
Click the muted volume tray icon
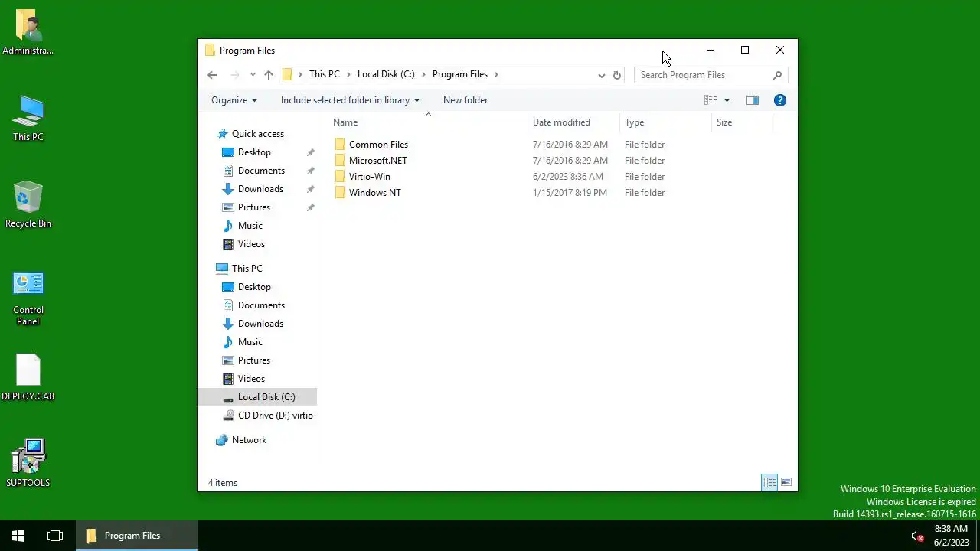917,536
